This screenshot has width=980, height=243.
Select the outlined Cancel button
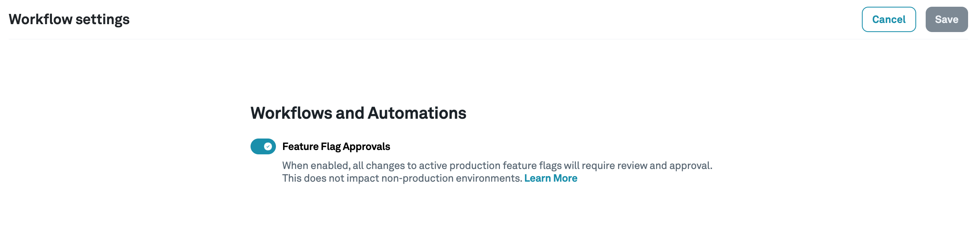click(x=889, y=19)
